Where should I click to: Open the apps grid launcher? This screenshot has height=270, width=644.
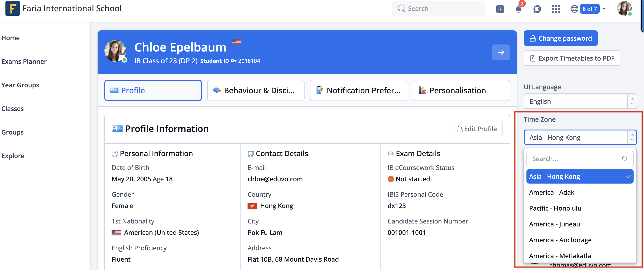[x=556, y=9]
